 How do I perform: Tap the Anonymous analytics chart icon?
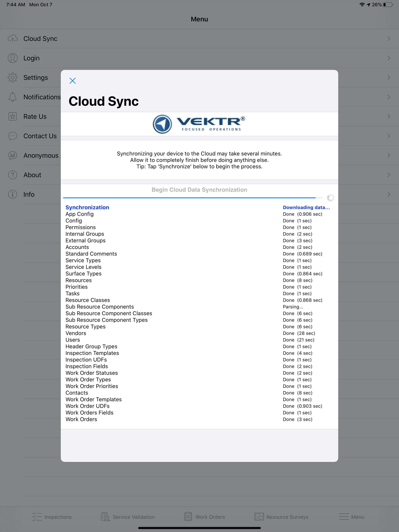pyautogui.click(x=12, y=155)
